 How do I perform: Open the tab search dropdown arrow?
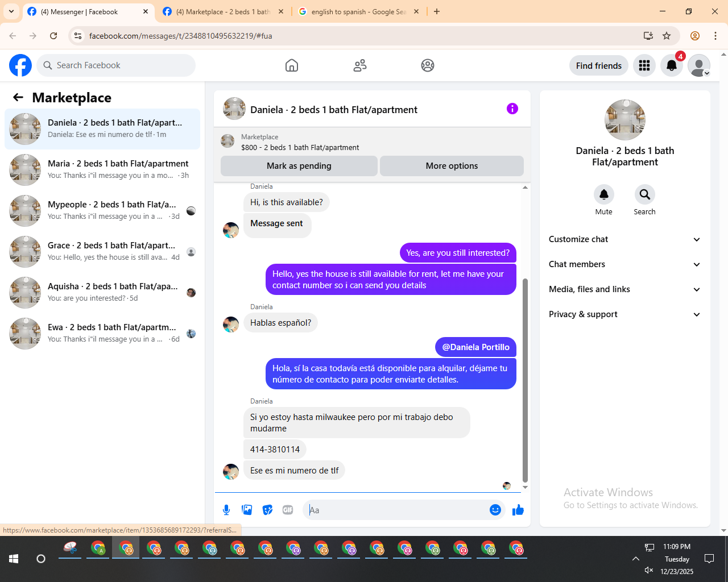coord(11,11)
